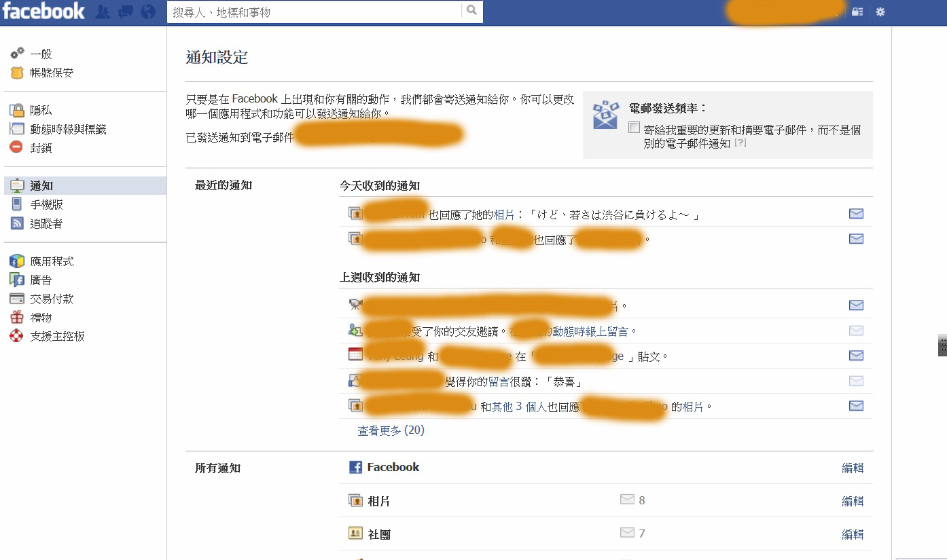Viewport: 947px width, 560px height.
Task: Click the envelope count 8 in 相片 row
Action: click(632, 500)
